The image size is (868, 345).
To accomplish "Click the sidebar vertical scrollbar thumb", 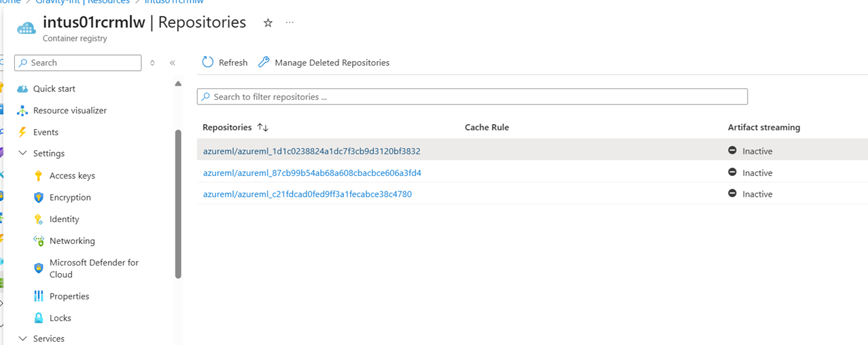I will 178,204.
